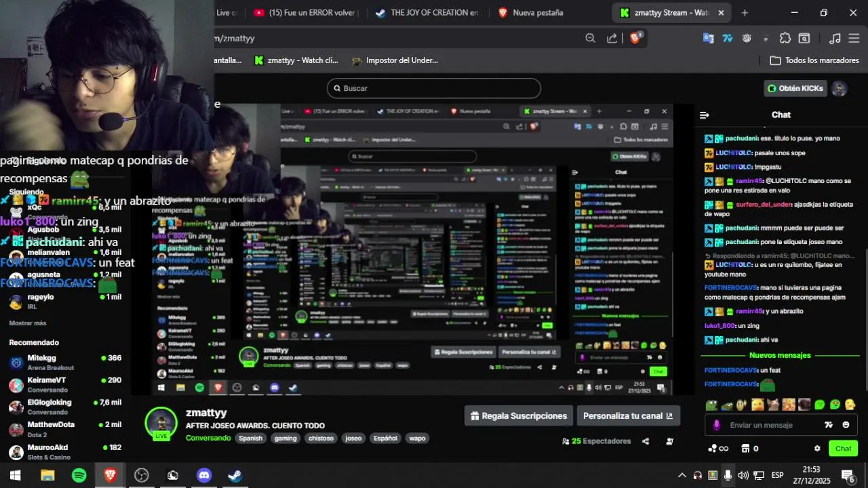Show hidden tray icons chevron
Image resolution: width=868 pixels, height=488 pixels.
coord(682,475)
